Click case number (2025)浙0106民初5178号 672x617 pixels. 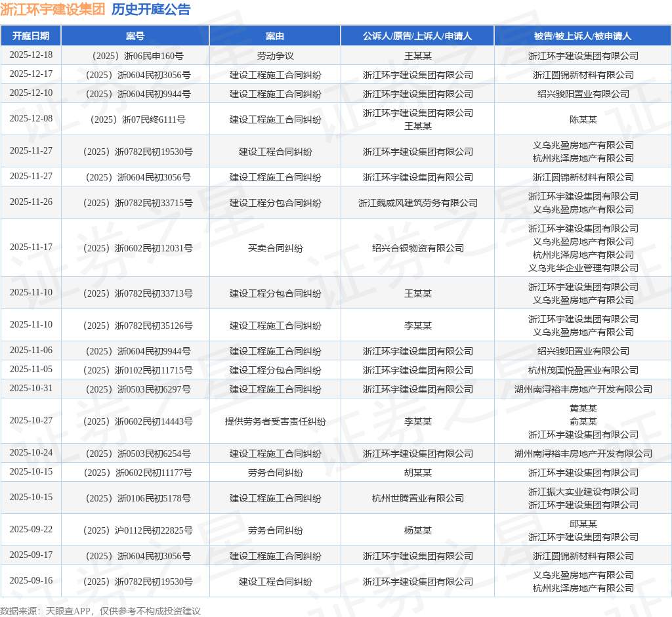tap(135, 498)
